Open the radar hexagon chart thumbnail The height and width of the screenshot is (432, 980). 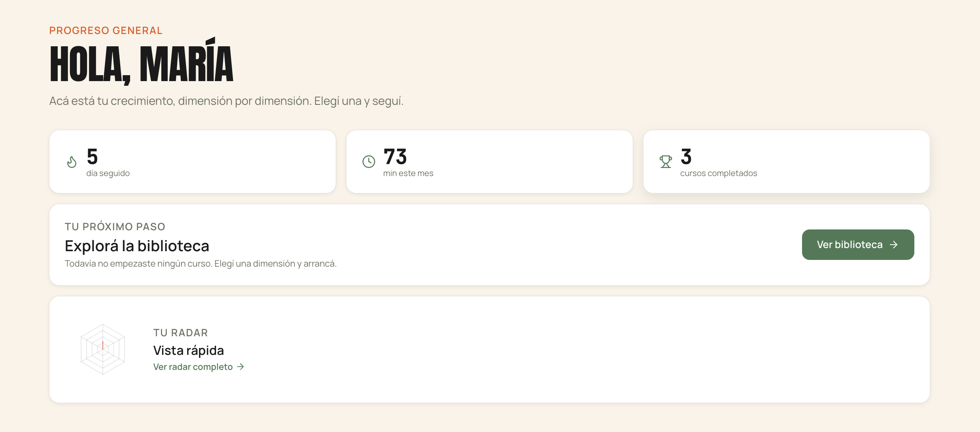click(103, 349)
